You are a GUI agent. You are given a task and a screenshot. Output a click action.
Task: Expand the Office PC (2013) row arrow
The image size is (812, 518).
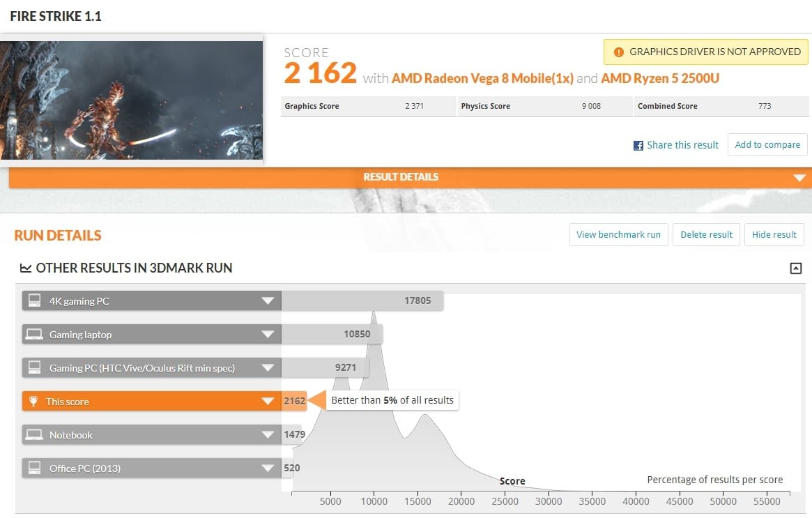point(268,468)
